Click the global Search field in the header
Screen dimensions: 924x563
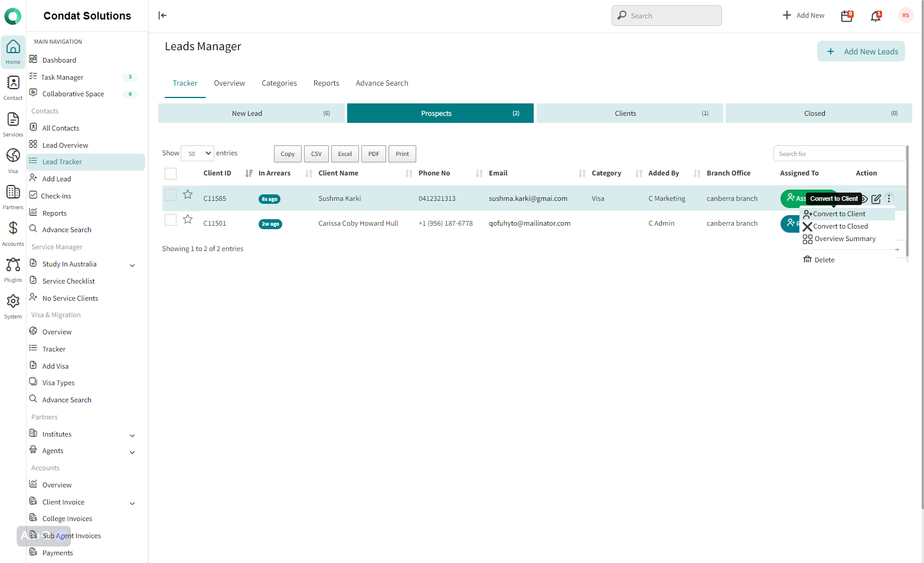(667, 16)
